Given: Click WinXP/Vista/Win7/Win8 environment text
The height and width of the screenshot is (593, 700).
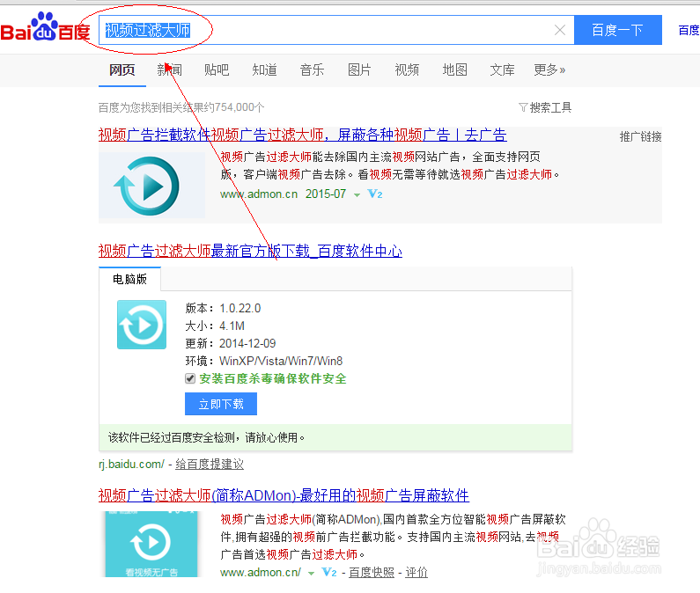Looking at the screenshot, I should click(281, 361).
